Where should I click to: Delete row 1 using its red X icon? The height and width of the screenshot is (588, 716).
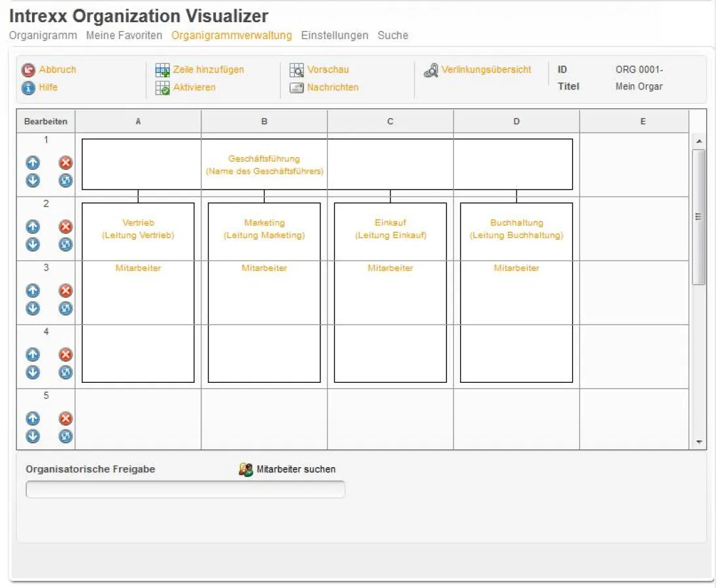[65, 163]
